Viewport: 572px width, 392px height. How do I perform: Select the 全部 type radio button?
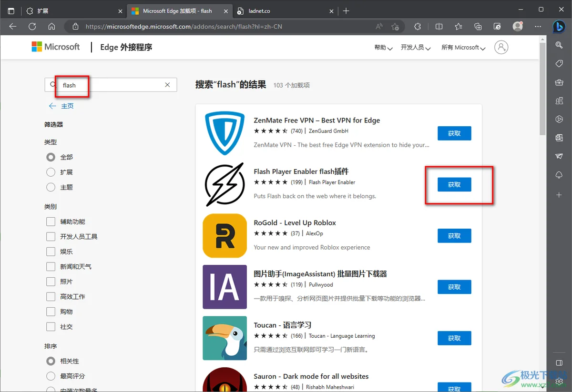51,157
